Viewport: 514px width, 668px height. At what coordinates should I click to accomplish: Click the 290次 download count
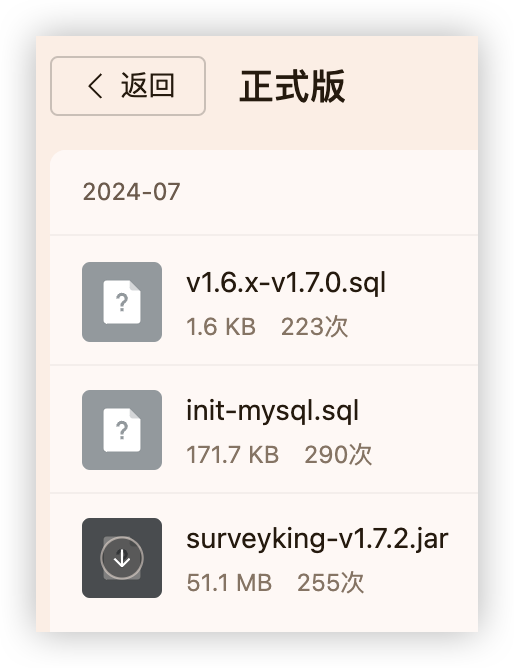point(338,455)
